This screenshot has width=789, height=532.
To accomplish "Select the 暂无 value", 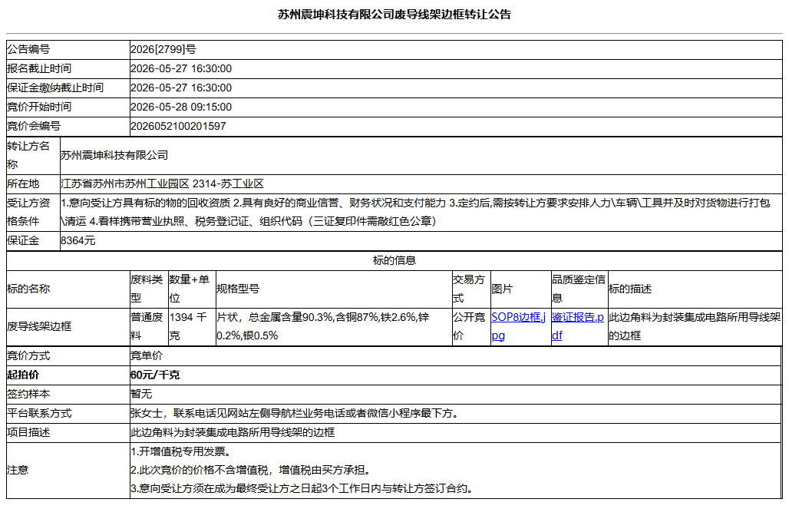I will pos(141,394).
